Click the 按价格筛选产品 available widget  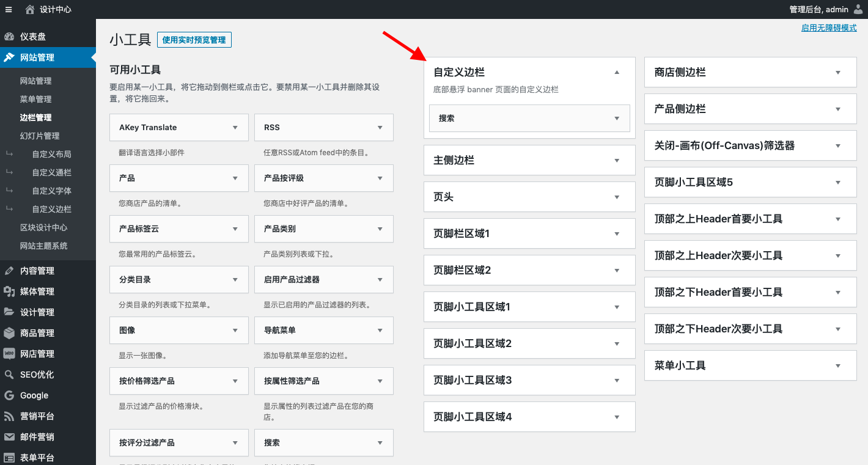[179, 381]
